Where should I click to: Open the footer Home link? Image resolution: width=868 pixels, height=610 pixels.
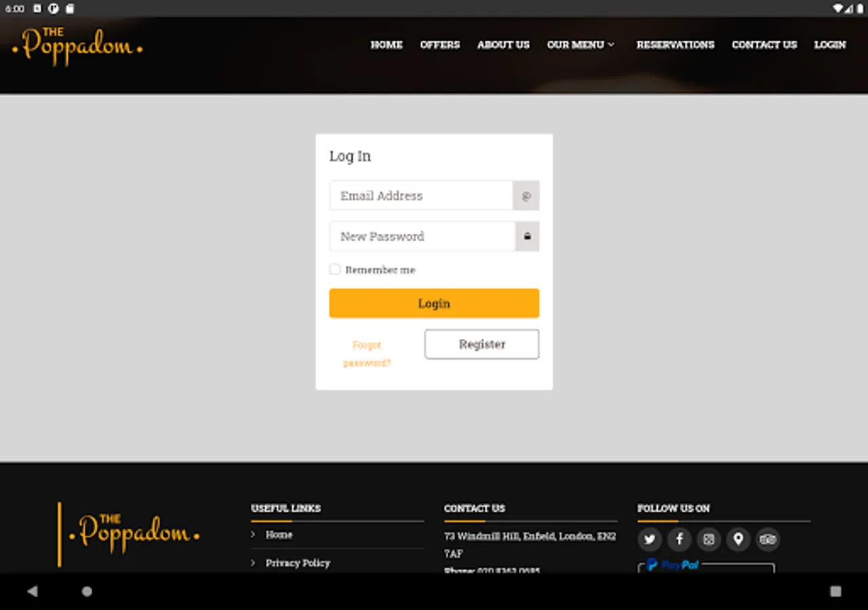pos(279,535)
